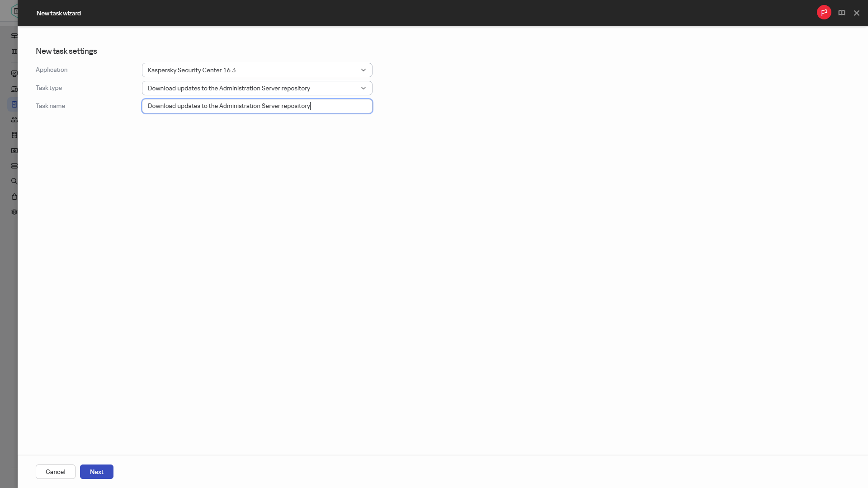Open the users and roles sidebar icon
This screenshot has width=868, height=488.
(14, 120)
